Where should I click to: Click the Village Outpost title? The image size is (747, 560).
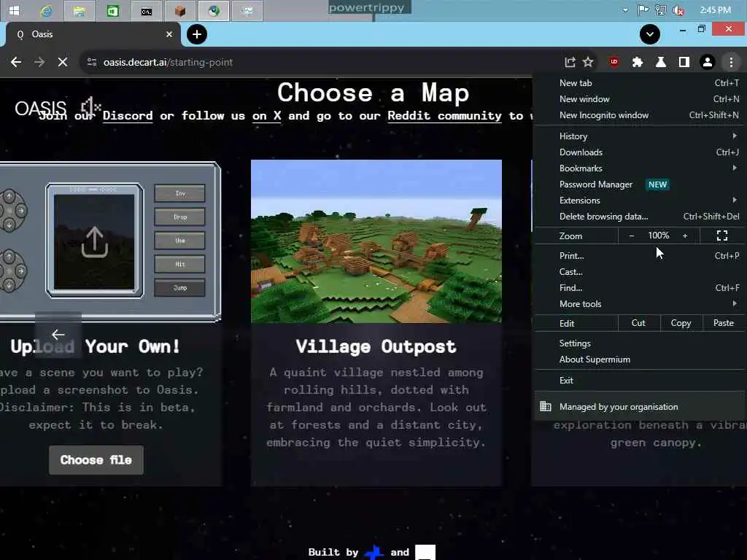376,346
